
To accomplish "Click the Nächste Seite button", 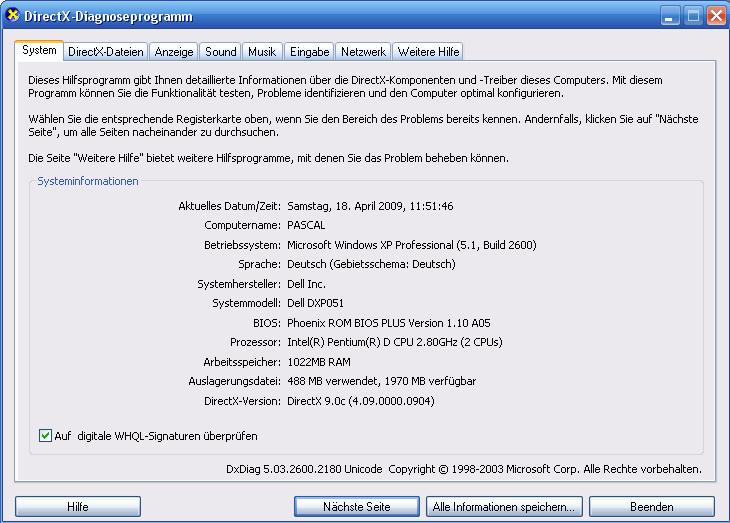I will point(357,507).
